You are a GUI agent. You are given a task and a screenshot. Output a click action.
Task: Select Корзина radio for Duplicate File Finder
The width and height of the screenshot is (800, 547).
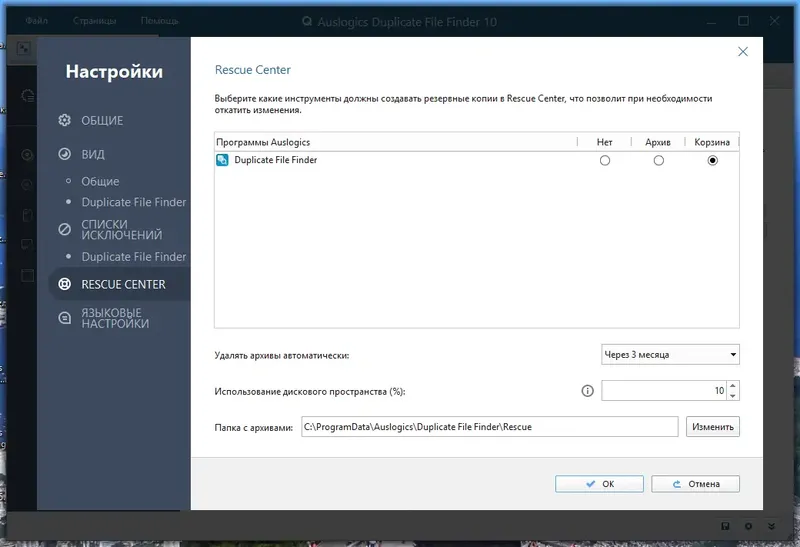coord(712,160)
